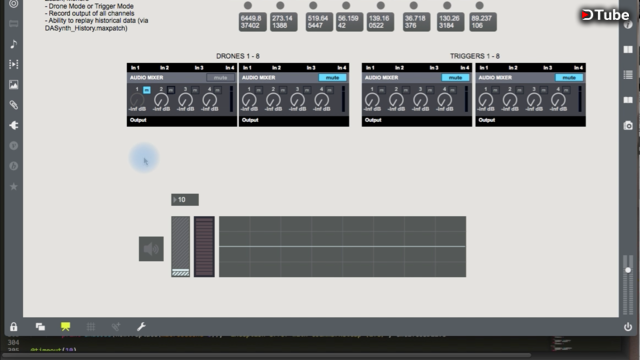Click the Output label of the first Drones mixer

click(x=138, y=120)
